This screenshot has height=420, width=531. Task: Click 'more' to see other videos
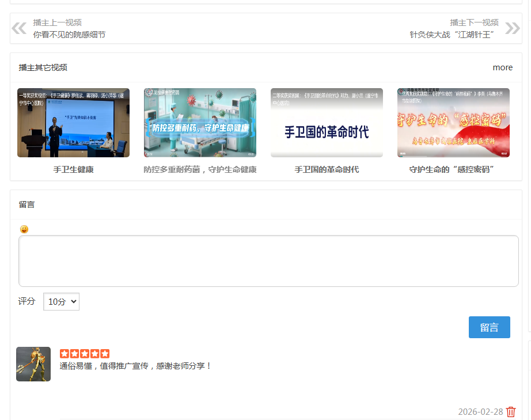502,67
